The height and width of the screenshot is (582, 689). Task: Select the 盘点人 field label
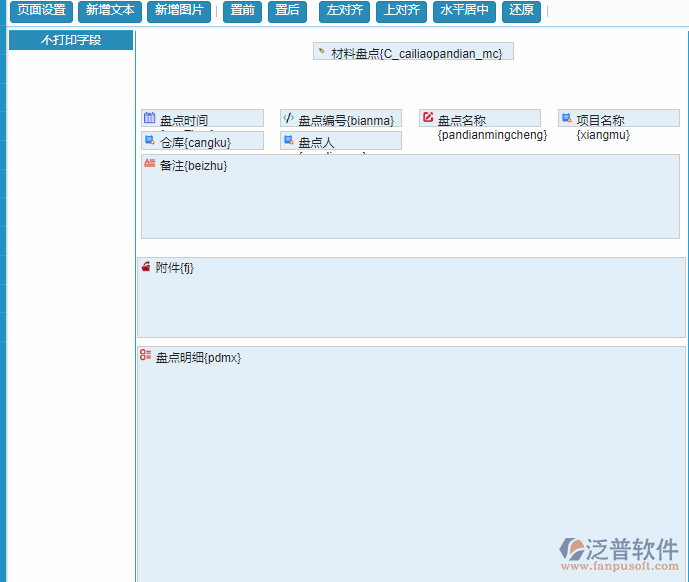click(x=316, y=142)
